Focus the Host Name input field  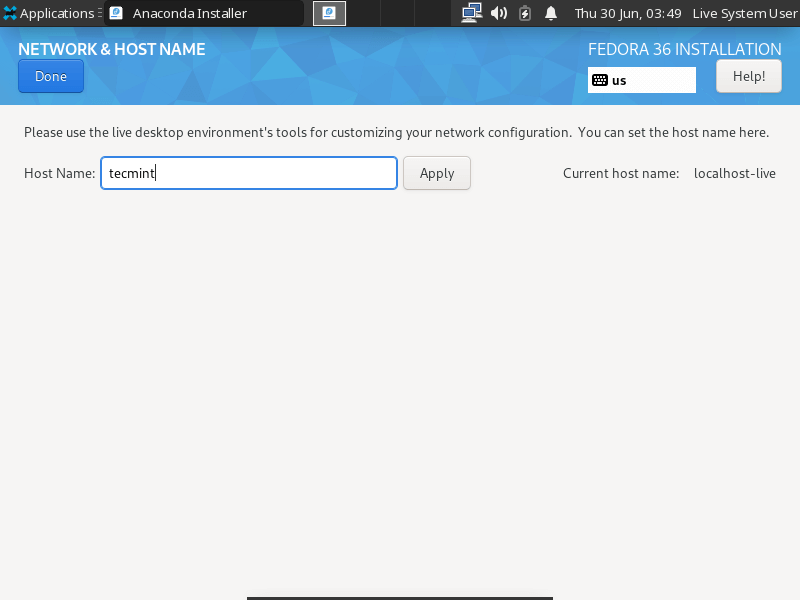[x=249, y=173]
